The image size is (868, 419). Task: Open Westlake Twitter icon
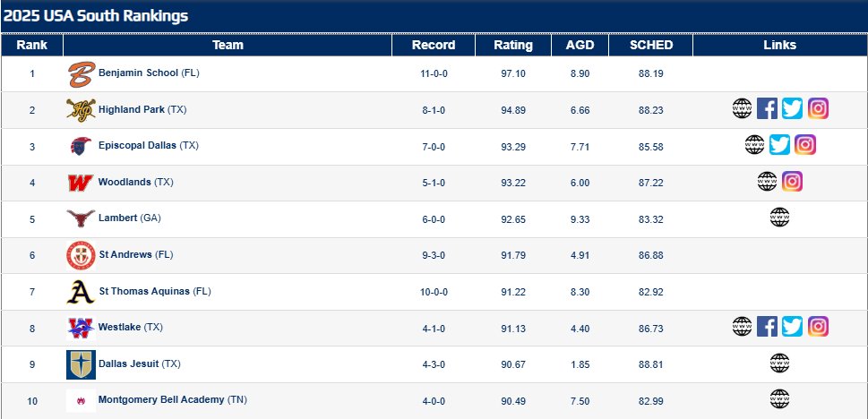pyautogui.click(x=792, y=327)
